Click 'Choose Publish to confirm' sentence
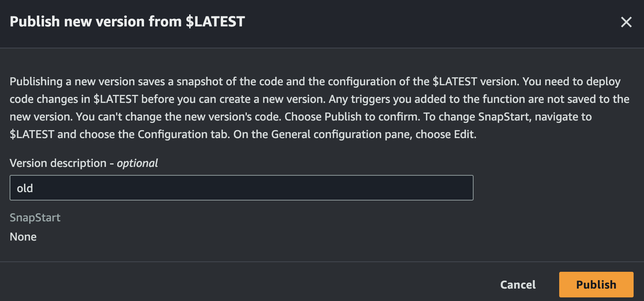This screenshot has height=301, width=644. pyautogui.click(x=352, y=117)
